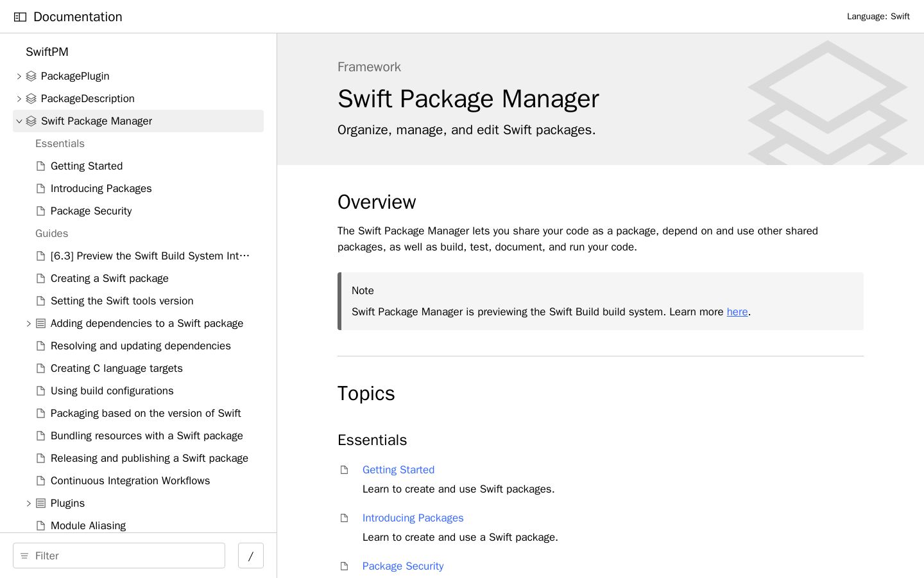Click document icon beside Creating C language targets
The width and height of the screenshot is (924, 578).
pyautogui.click(x=41, y=369)
